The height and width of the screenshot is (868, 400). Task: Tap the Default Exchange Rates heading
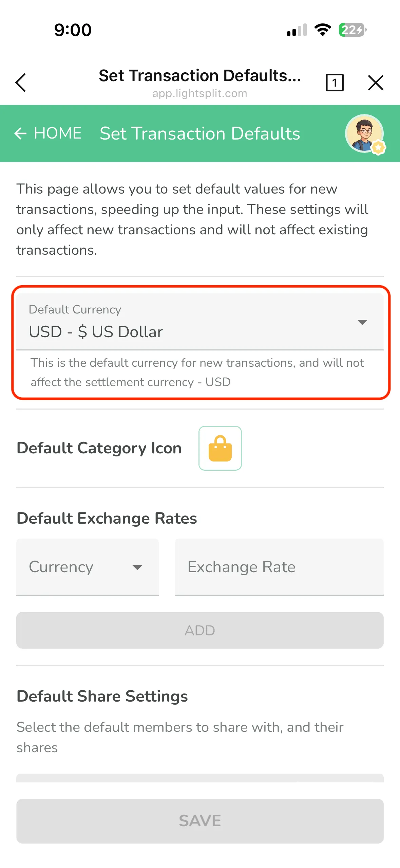(x=107, y=518)
